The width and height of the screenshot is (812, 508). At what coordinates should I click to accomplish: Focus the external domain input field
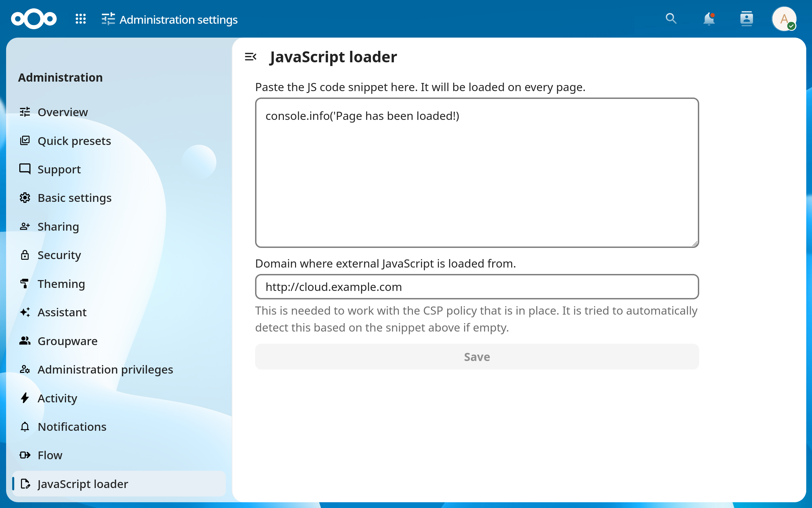tap(477, 287)
